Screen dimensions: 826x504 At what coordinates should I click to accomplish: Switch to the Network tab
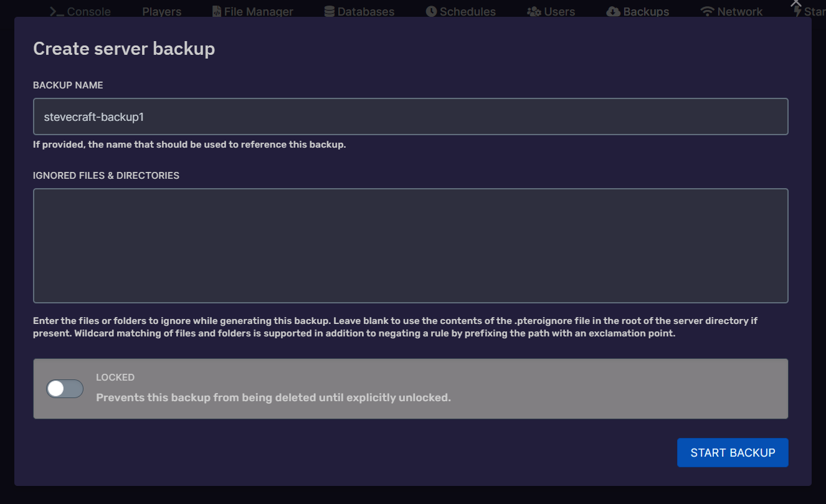(x=731, y=11)
